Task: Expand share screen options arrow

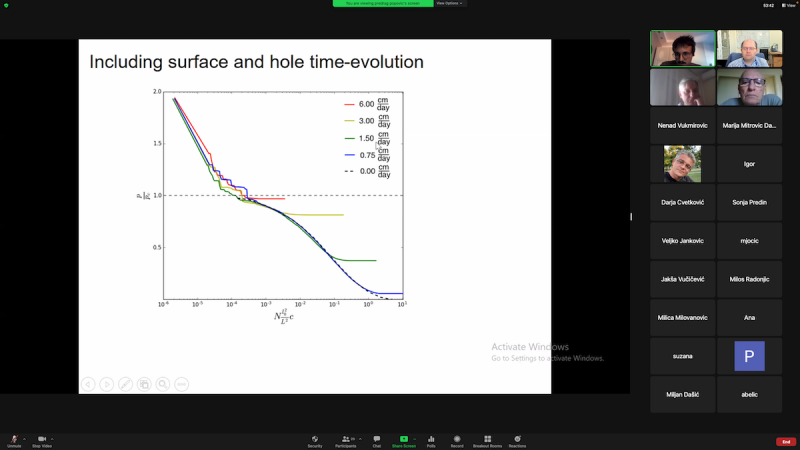Action: click(414, 439)
